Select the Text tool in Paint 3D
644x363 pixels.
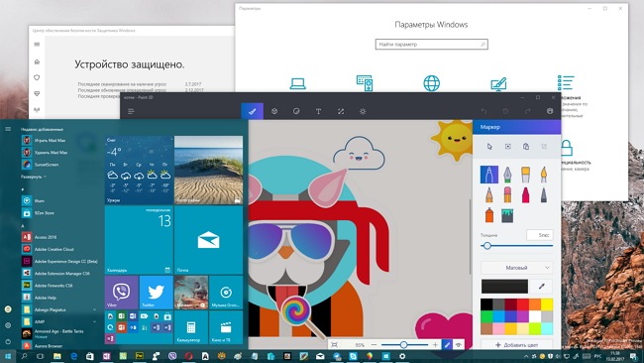pos(318,111)
